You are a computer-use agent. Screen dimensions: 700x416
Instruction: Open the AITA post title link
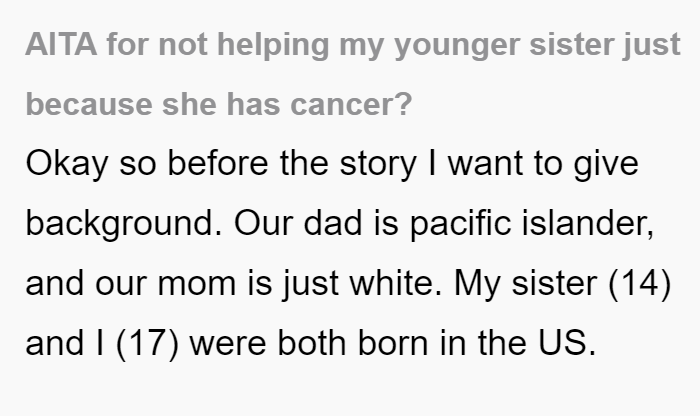tap(353, 74)
